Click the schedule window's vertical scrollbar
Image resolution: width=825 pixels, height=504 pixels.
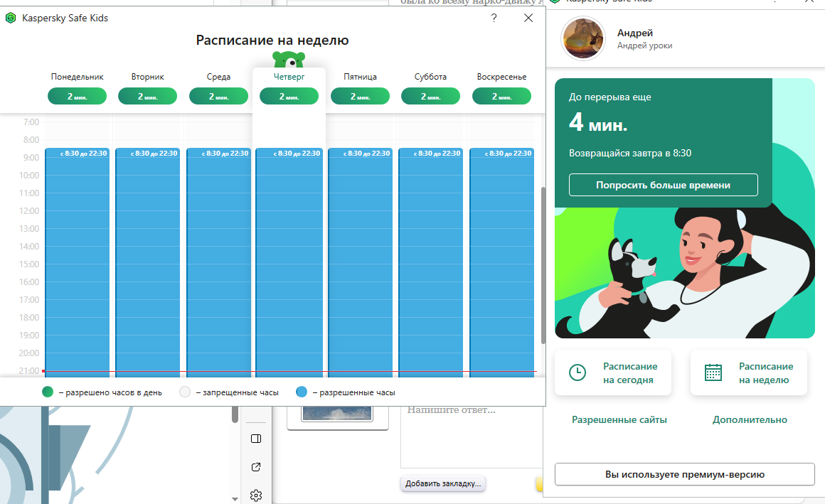[543, 265]
